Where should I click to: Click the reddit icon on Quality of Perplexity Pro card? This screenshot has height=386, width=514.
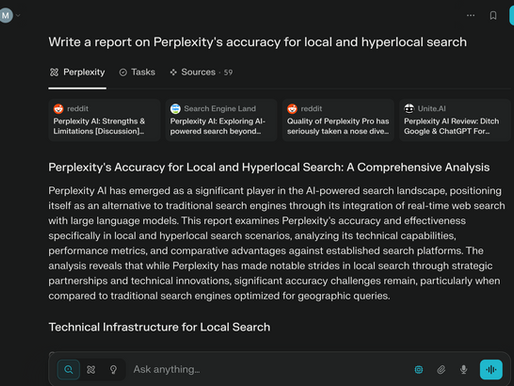[x=292, y=109]
